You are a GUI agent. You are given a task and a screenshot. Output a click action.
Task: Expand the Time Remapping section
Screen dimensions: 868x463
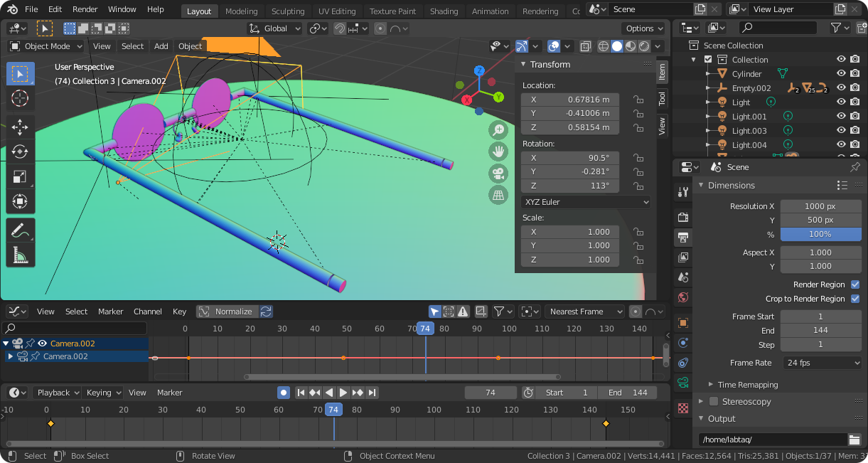[x=747, y=385]
